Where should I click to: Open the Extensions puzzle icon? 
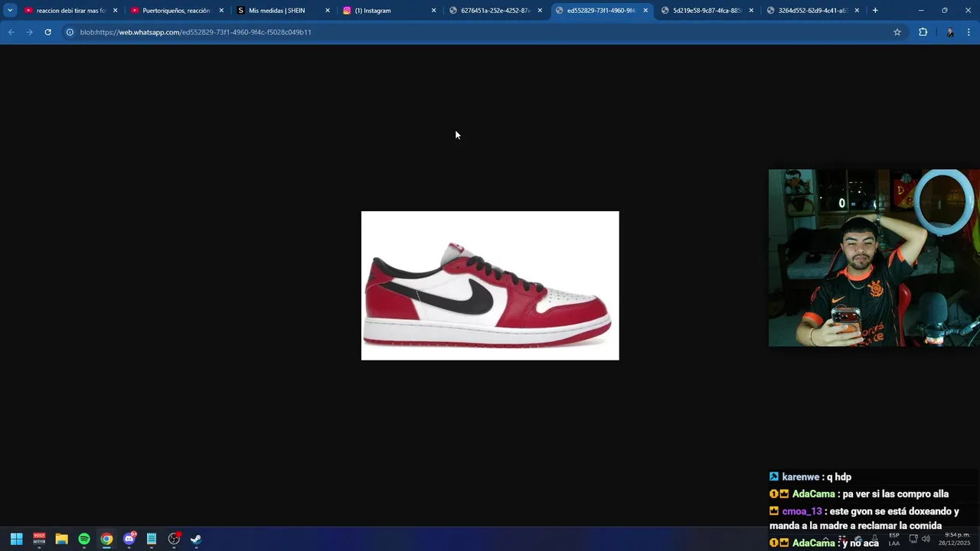click(x=923, y=32)
